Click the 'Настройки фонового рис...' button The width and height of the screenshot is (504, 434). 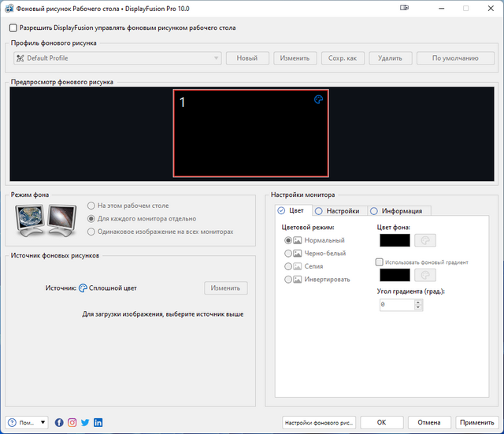319,422
